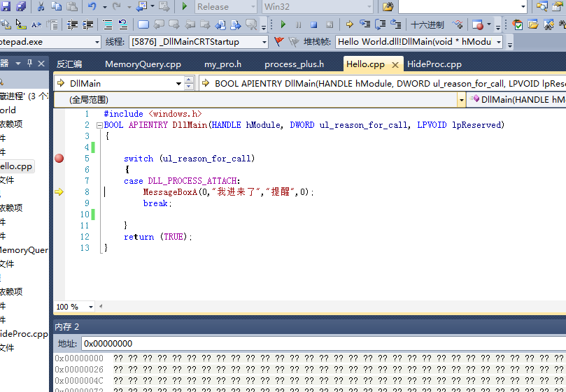Switch to the my_pro.h tab

click(222, 64)
